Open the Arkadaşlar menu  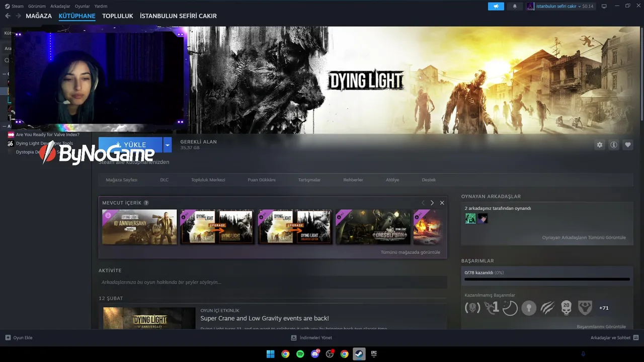60,6
